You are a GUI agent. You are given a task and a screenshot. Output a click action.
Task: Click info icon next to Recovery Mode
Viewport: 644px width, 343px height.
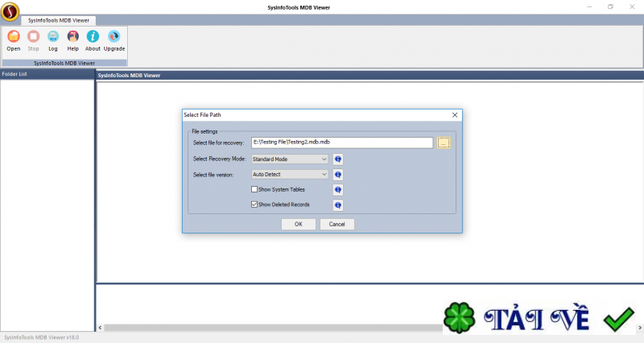coord(337,159)
